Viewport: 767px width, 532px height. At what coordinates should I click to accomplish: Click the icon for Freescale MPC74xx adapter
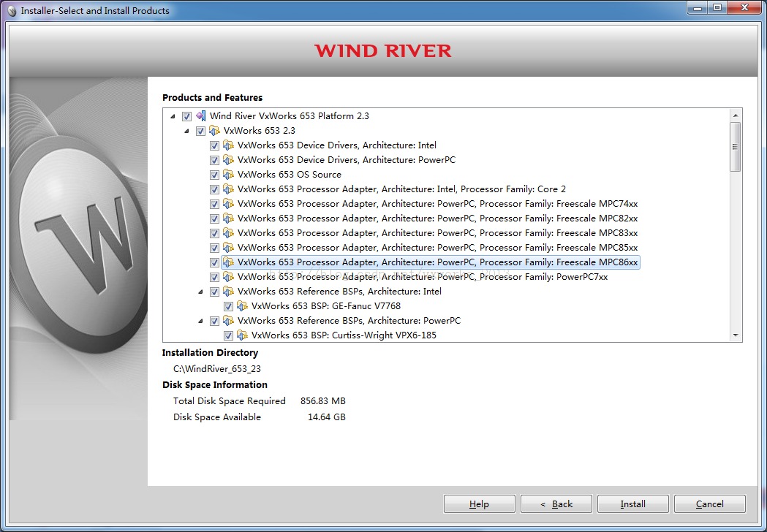click(228, 204)
